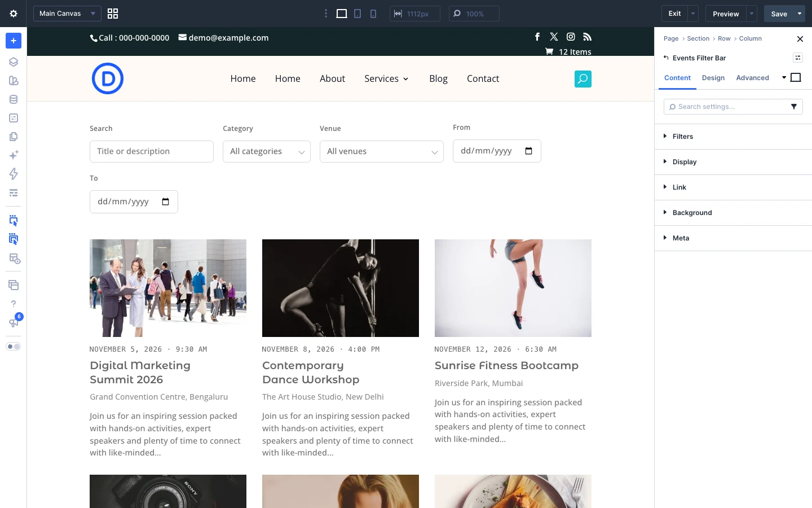The width and height of the screenshot is (812, 508).
Task: Click the Exit button
Action: pos(674,14)
